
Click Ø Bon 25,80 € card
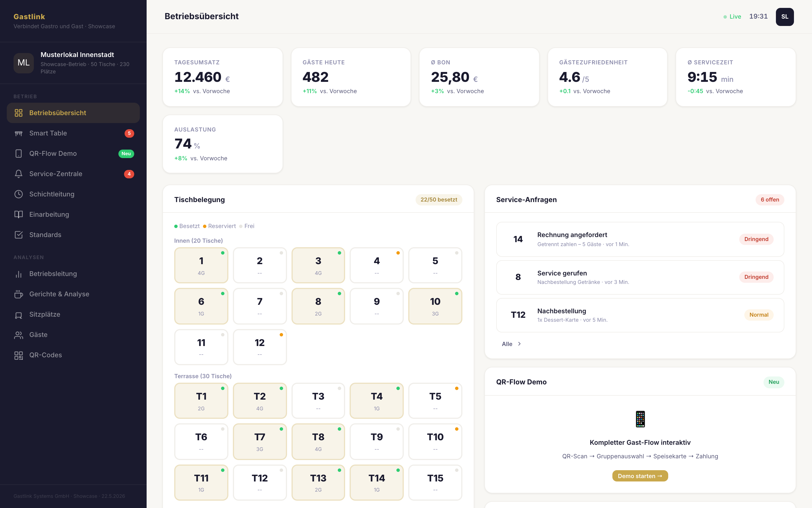tap(479, 77)
